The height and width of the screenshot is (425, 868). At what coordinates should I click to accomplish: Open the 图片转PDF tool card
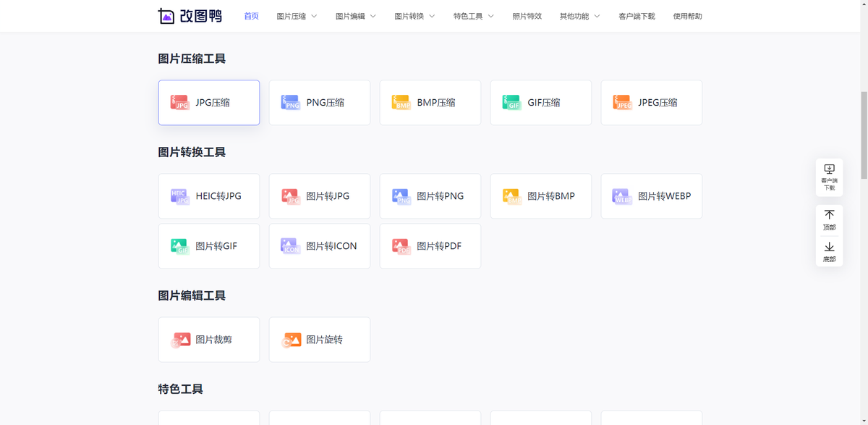[x=430, y=246]
